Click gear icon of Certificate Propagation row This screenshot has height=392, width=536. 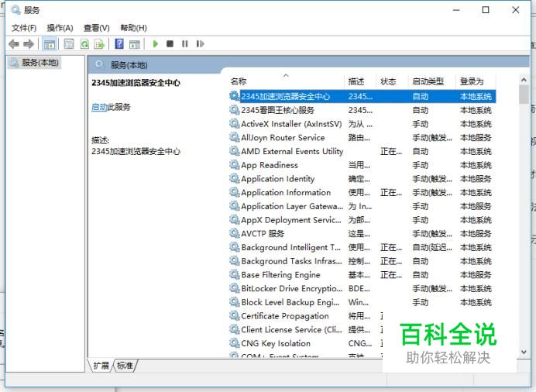234,315
